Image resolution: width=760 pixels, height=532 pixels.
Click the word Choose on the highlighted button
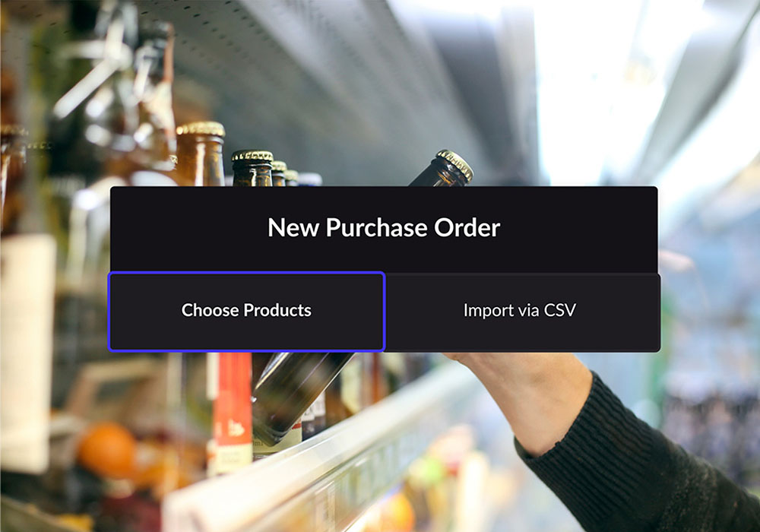[210, 310]
